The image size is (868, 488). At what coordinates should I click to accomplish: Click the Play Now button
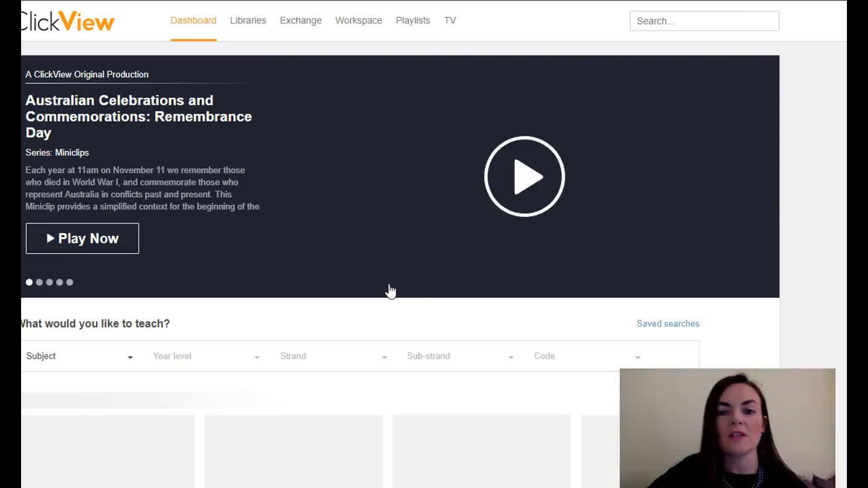(x=82, y=238)
